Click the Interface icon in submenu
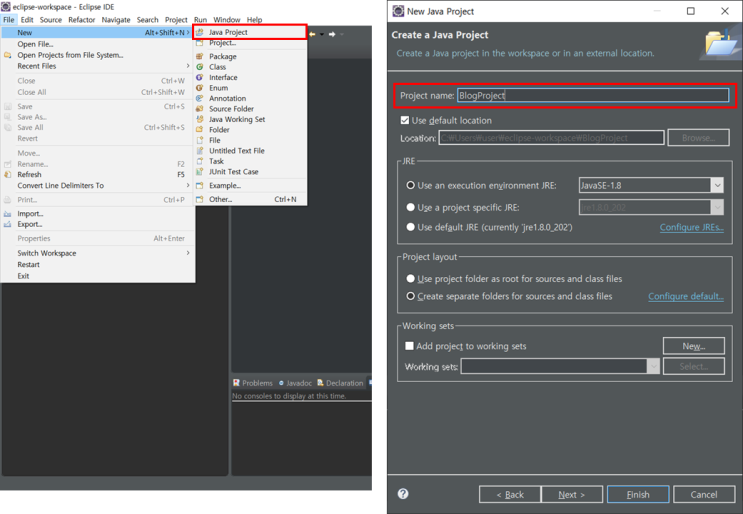Viewport: 743px width, 514px height. point(200,77)
